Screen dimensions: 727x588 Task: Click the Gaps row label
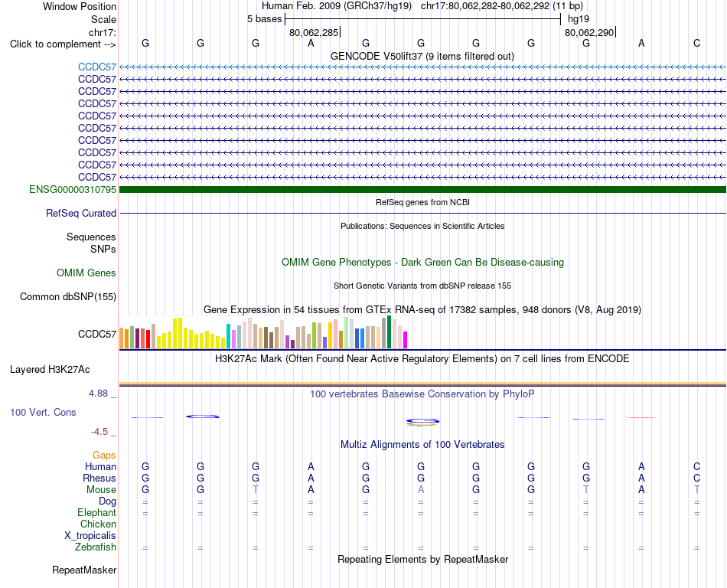[104, 455]
